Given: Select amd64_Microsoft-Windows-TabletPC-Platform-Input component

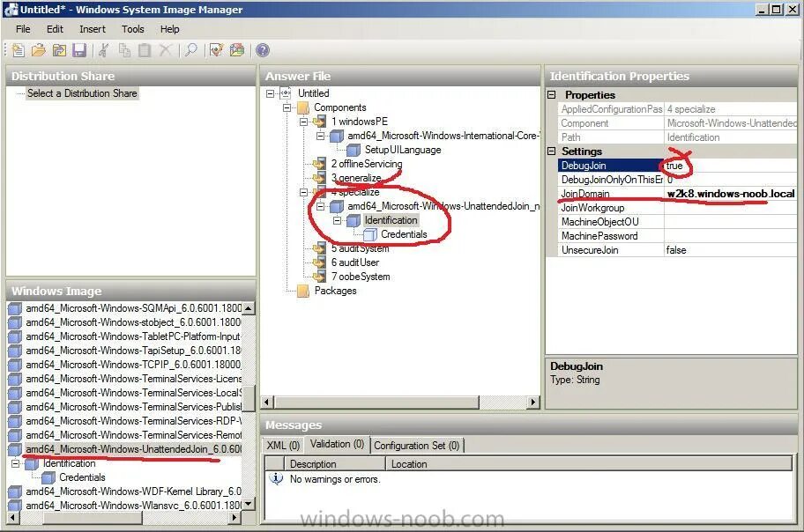Looking at the screenshot, I should [x=133, y=336].
